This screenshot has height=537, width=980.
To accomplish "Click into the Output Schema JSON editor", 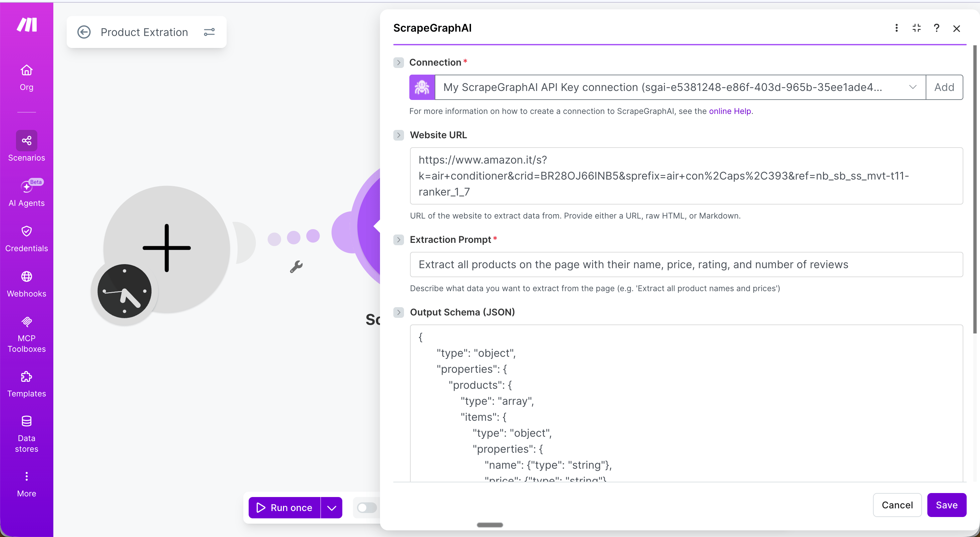I will [686, 403].
